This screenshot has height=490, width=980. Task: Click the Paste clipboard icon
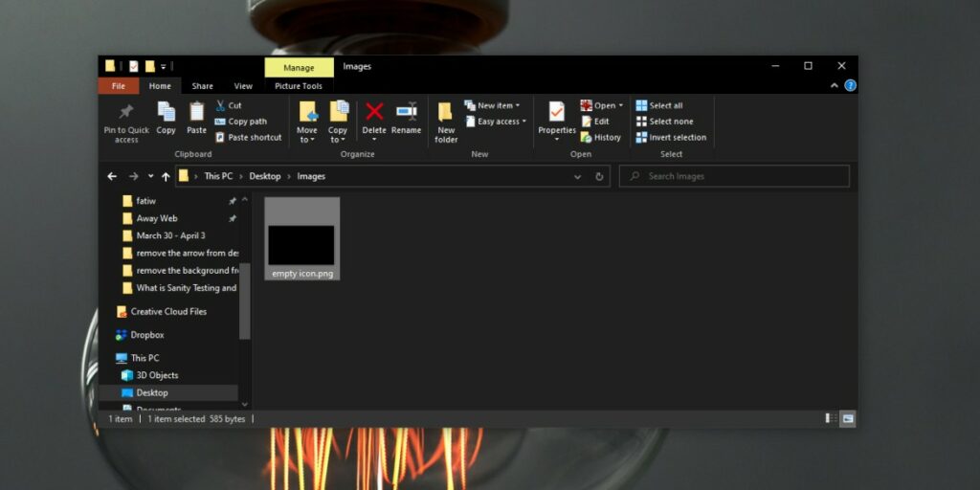point(196,118)
